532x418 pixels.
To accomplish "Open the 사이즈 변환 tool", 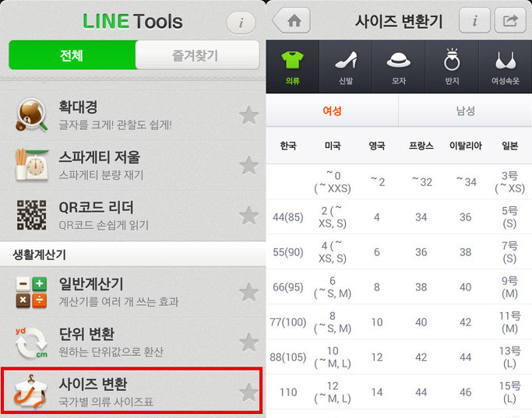I will 132,391.
